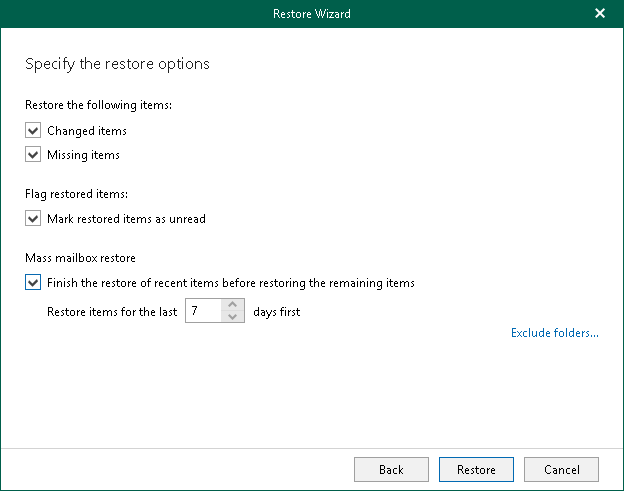Toggle the Missing items checkbox
624x491 pixels.
(33, 155)
